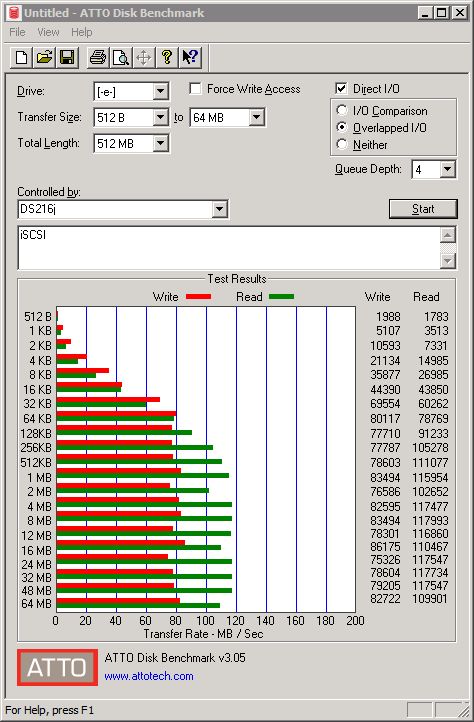Click the write value 44390

[x=385, y=390]
